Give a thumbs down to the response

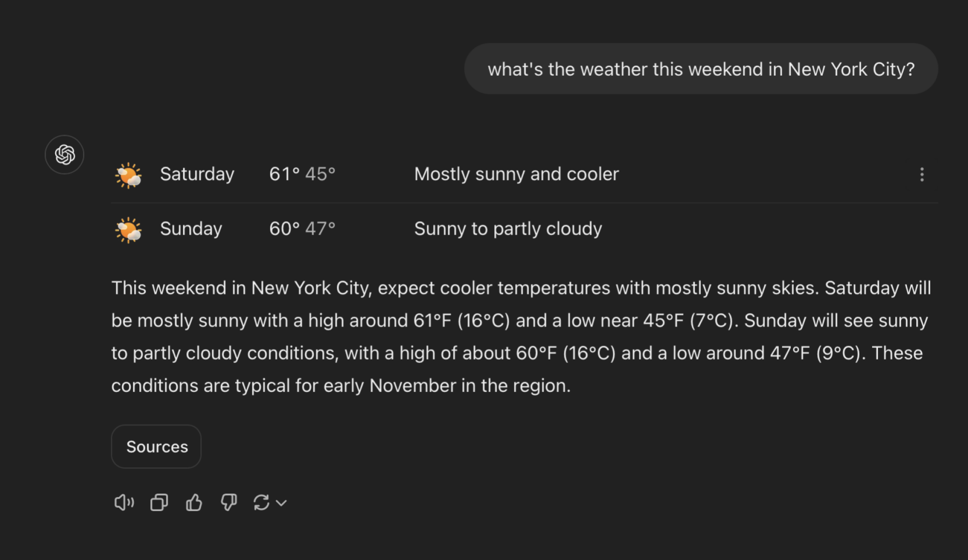pyautogui.click(x=228, y=502)
